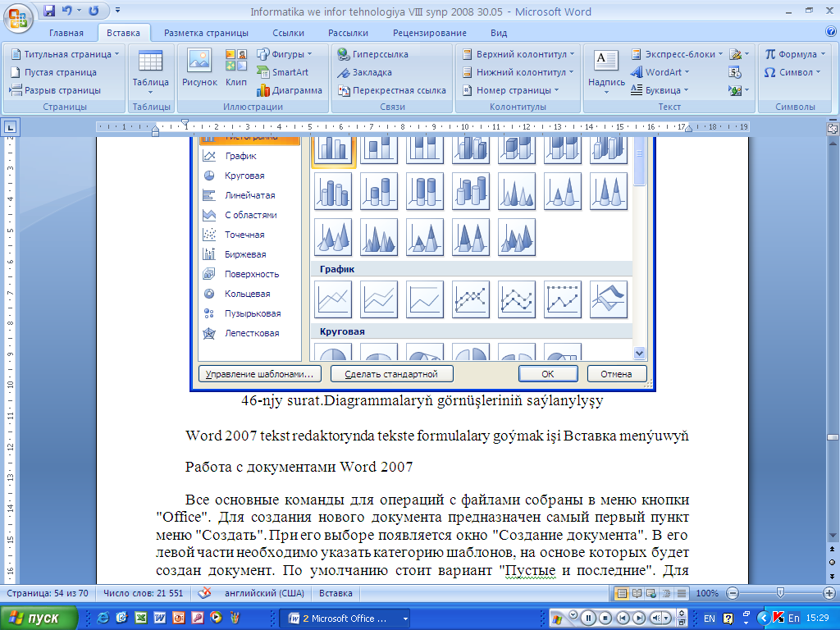The height and width of the screenshot is (630, 840).
Task: Open Drop cap (Буквица) dropdown
Action: click(x=660, y=90)
